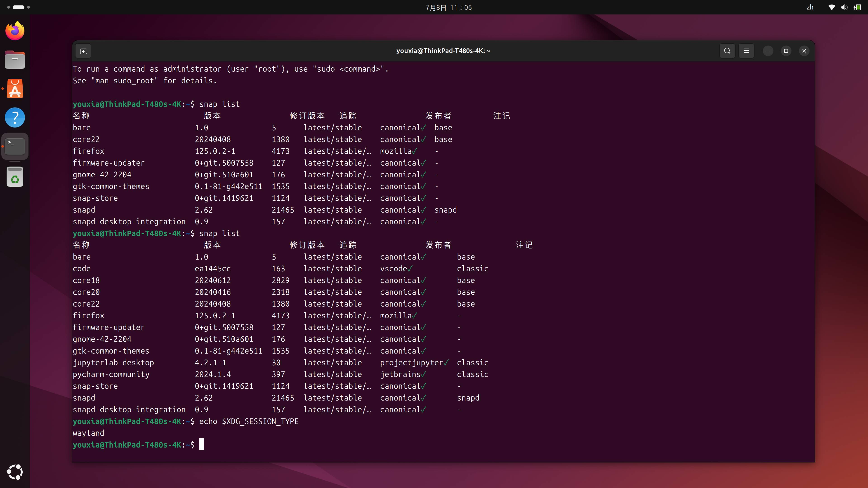Click the 'classic' note in the code row
Screen dimensions: 868x488
tap(472, 269)
